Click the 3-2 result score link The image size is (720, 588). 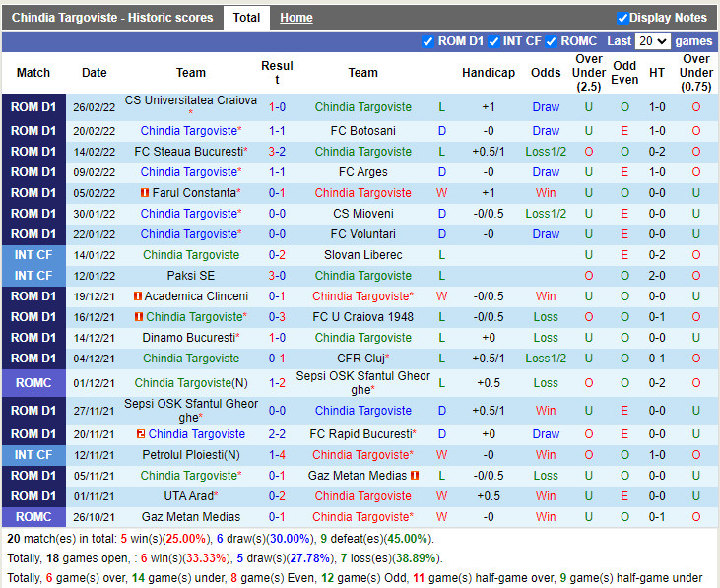tap(277, 152)
